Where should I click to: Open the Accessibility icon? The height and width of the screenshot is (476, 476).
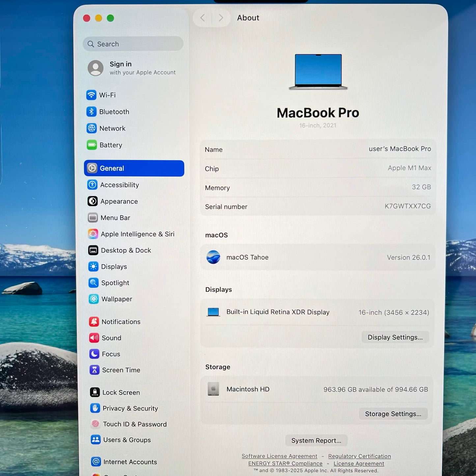[x=92, y=185]
